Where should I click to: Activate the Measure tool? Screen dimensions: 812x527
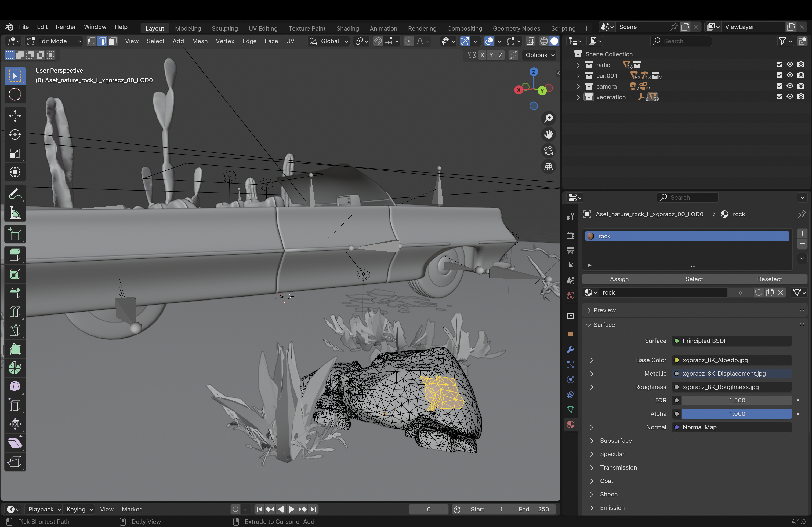(x=15, y=213)
